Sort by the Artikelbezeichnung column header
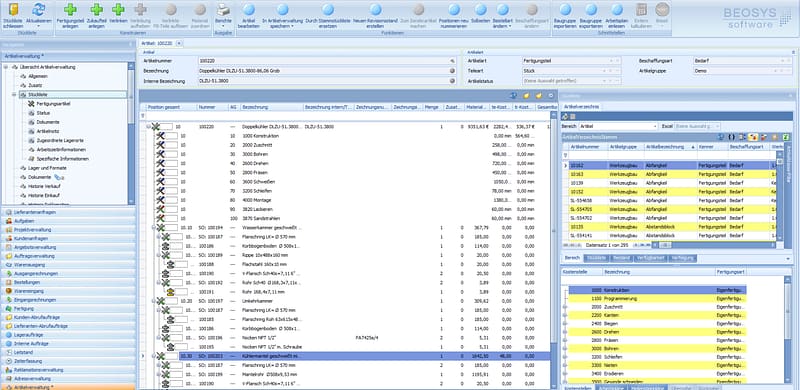The height and width of the screenshot is (390, 800). pyautogui.click(x=670, y=147)
